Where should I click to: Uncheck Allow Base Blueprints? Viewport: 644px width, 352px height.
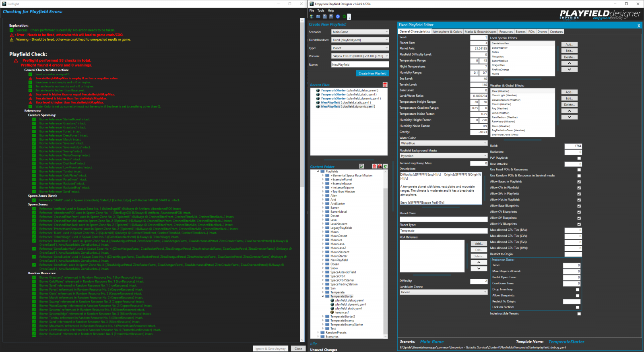tap(579, 206)
